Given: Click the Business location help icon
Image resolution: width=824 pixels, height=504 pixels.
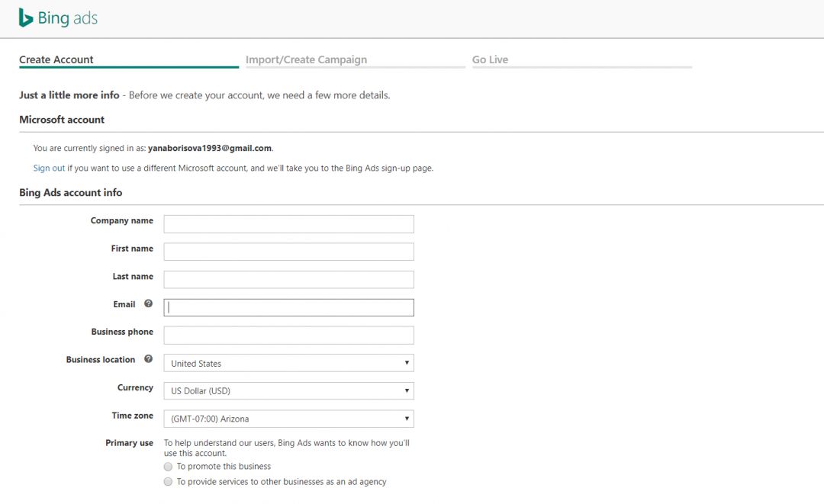Looking at the screenshot, I should point(149,359).
